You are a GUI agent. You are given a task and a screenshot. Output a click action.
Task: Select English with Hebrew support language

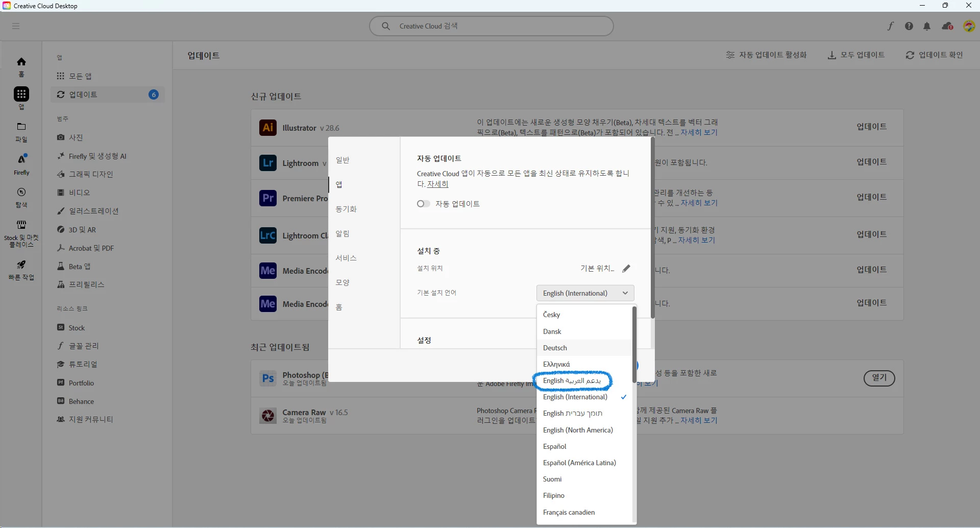pyautogui.click(x=584, y=413)
